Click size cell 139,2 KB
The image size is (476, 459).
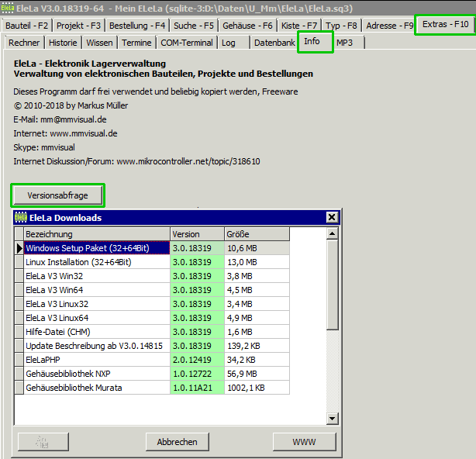point(257,346)
